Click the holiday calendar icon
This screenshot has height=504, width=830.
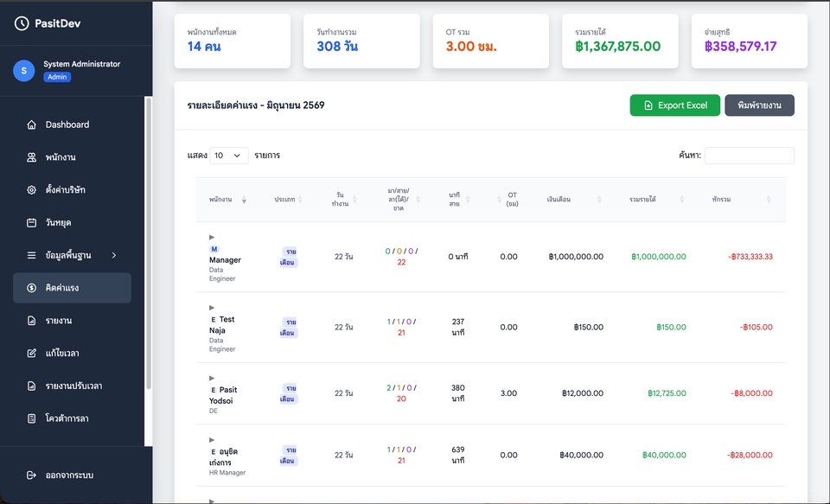point(32,223)
